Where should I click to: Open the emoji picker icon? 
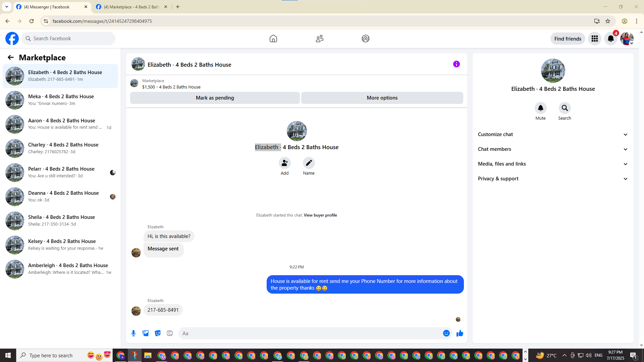point(446,333)
